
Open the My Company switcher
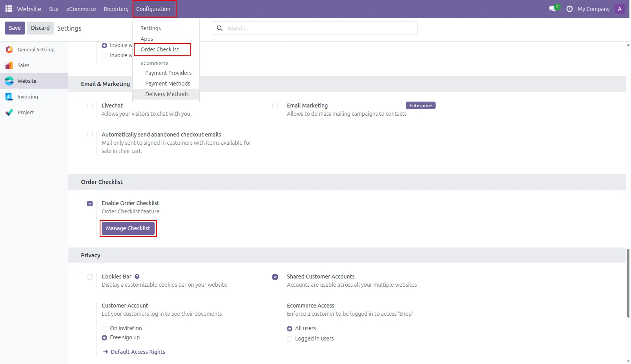coord(593,9)
